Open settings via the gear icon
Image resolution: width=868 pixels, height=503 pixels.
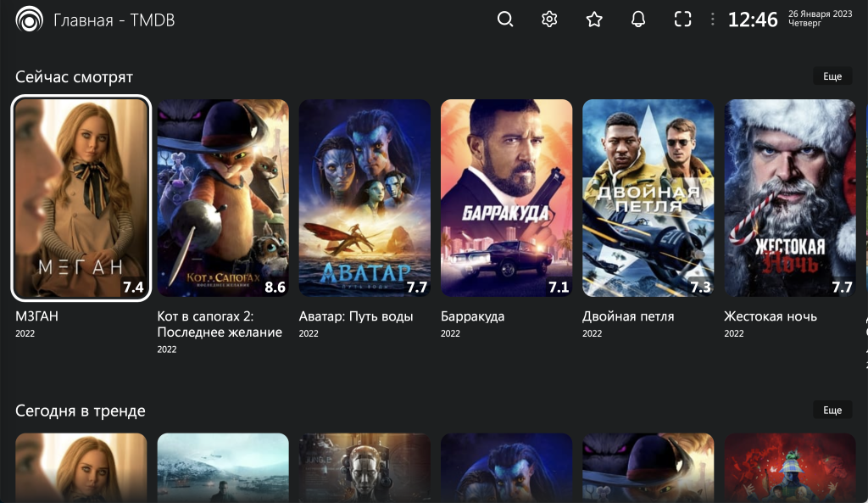(549, 20)
